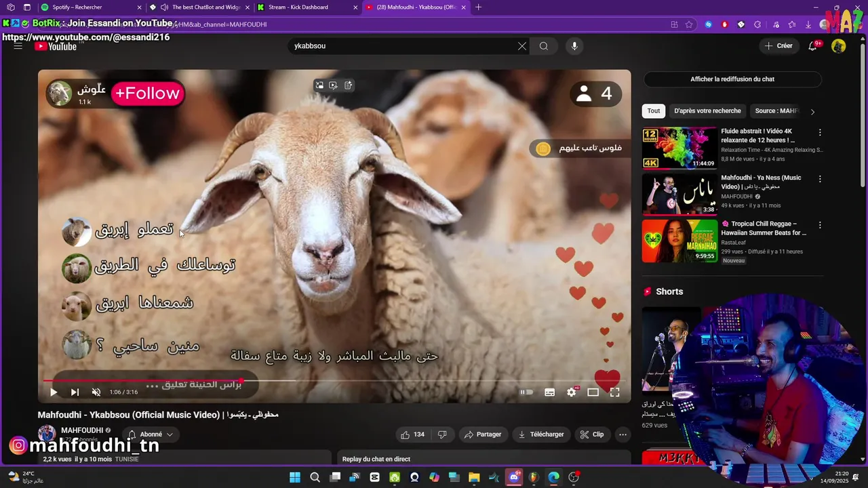Open Microsoft Edge taskbar icon

tap(554, 477)
